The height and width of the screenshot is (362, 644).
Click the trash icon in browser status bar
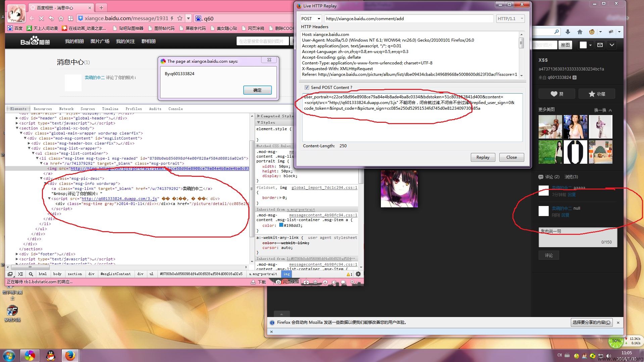point(315,282)
